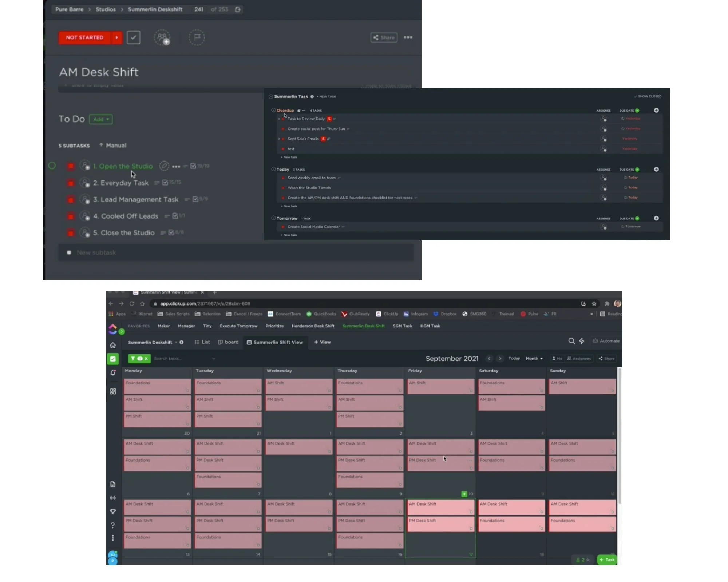Mark task complete with the checkmark box

tap(134, 37)
